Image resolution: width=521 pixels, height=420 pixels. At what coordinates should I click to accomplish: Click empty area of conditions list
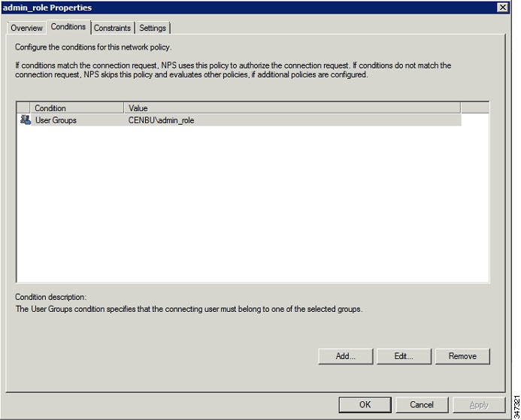coord(253,204)
